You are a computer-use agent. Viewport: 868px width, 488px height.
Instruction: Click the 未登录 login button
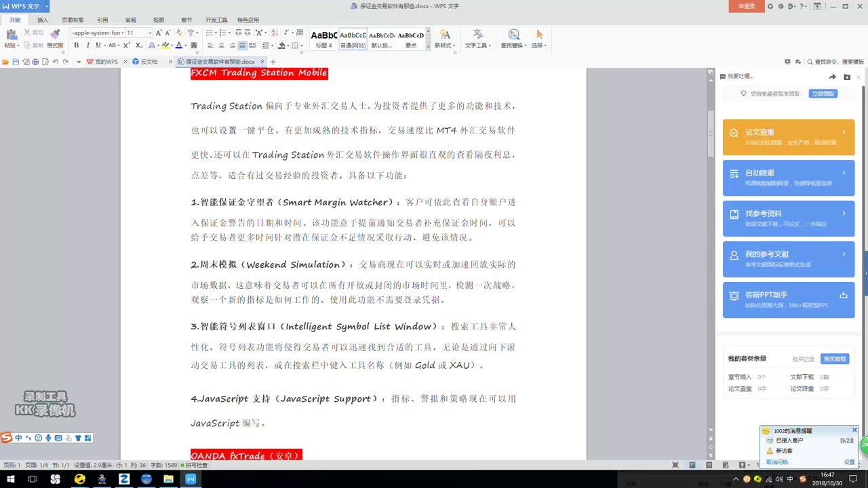tap(747, 6)
